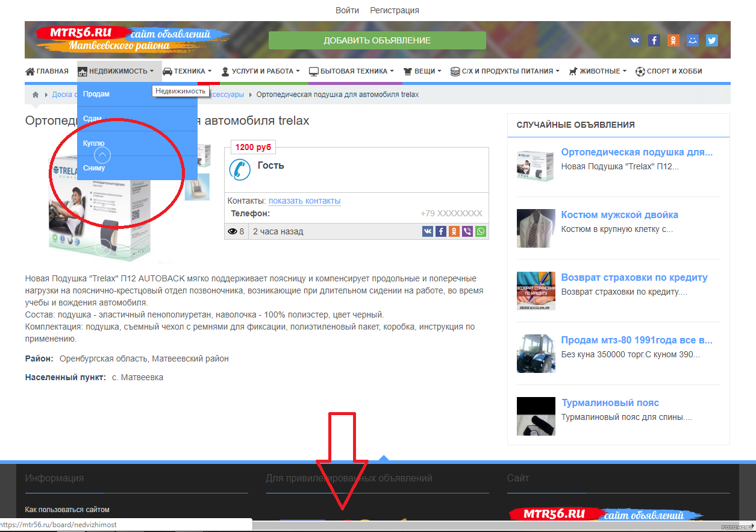Click the home icon in breadcrumb

[36, 95]
